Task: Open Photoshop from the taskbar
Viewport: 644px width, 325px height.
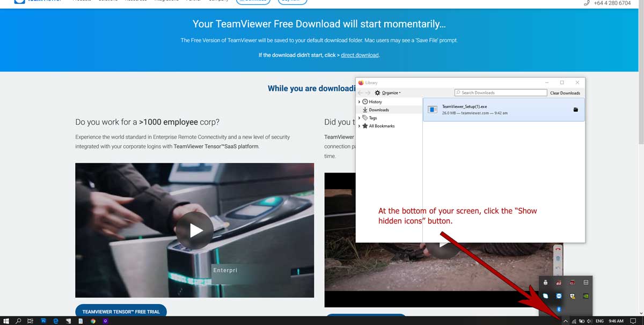Action: [43, 321]
